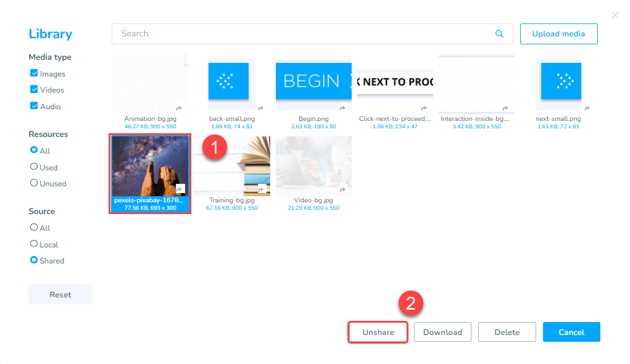
Task: Click the shared arrow icon on Animation-bg.jpg
Action: (179, 107)
